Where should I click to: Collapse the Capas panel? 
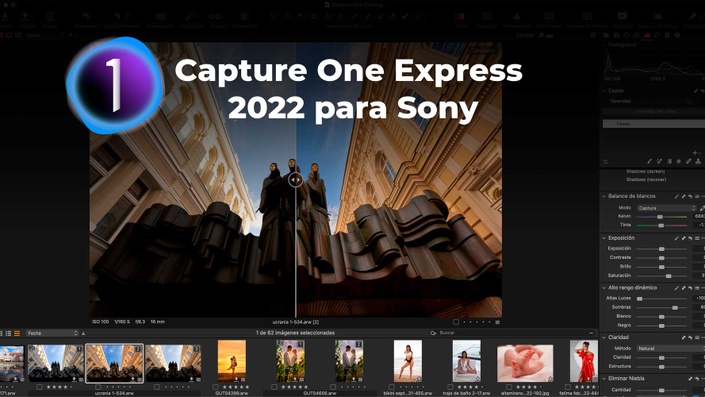[x=604, y=91]
